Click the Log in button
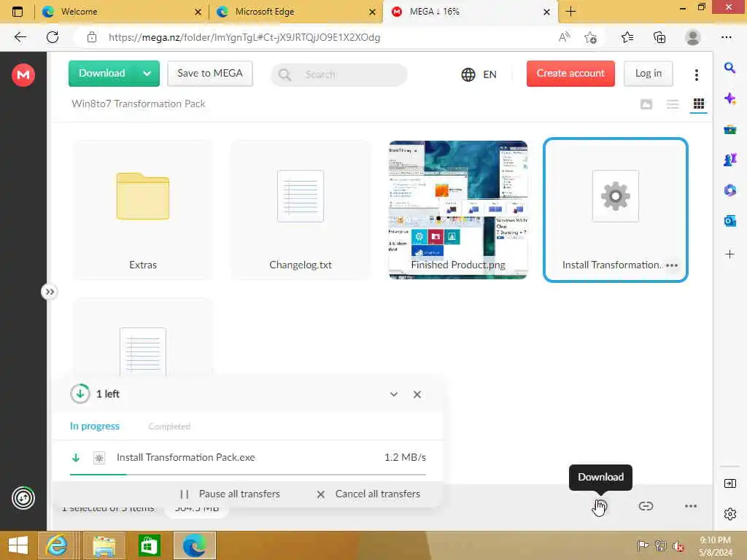This screenshot has height=560, width=747. coord(648,74)
